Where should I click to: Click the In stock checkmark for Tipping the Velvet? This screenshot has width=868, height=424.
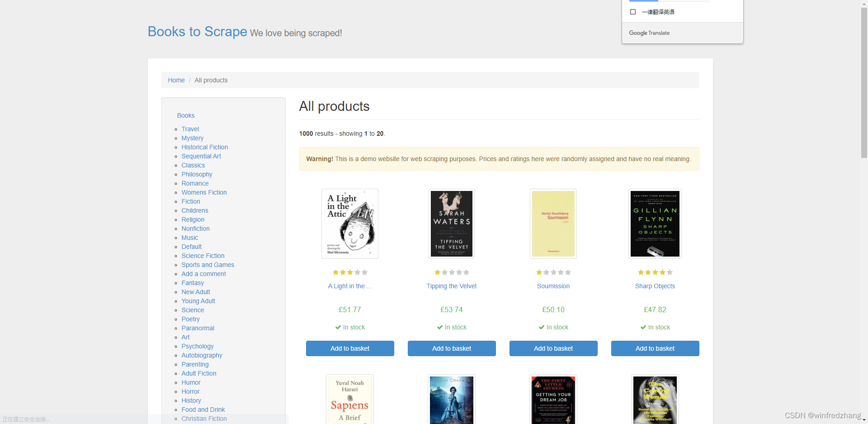click(440, 327)
